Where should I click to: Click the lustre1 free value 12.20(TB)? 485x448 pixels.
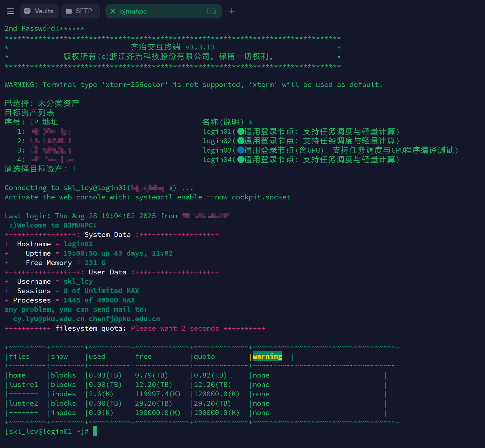[x=154, y=385]
